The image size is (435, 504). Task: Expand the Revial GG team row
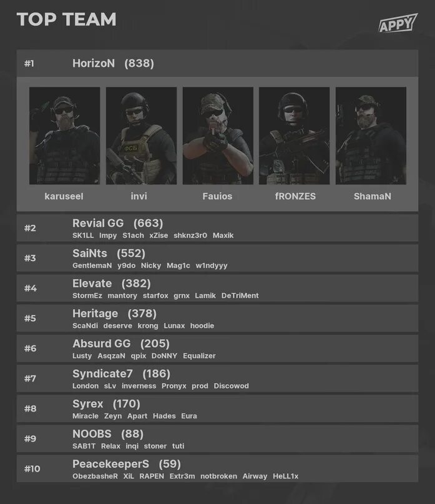tap(217, 228)
